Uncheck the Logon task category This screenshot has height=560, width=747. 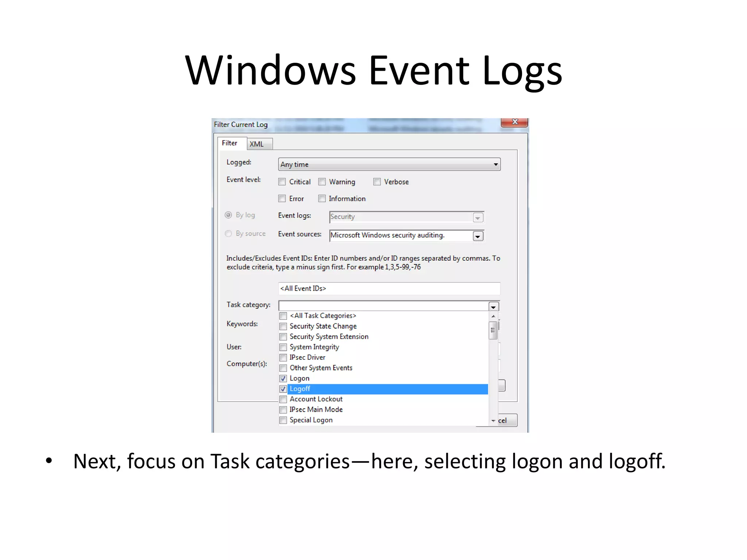pyautogui.click(x=283, y=378)
